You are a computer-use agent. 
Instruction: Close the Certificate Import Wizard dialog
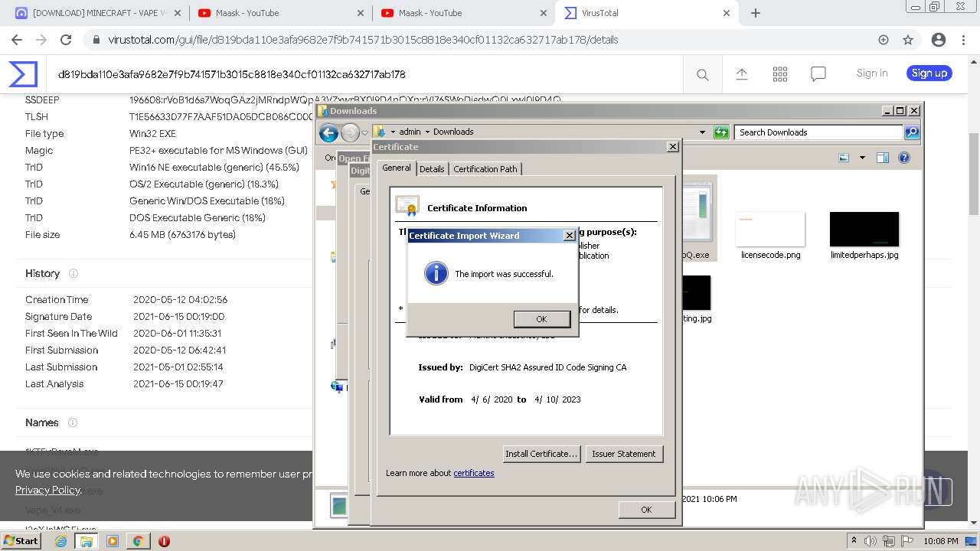click(569, 236)
